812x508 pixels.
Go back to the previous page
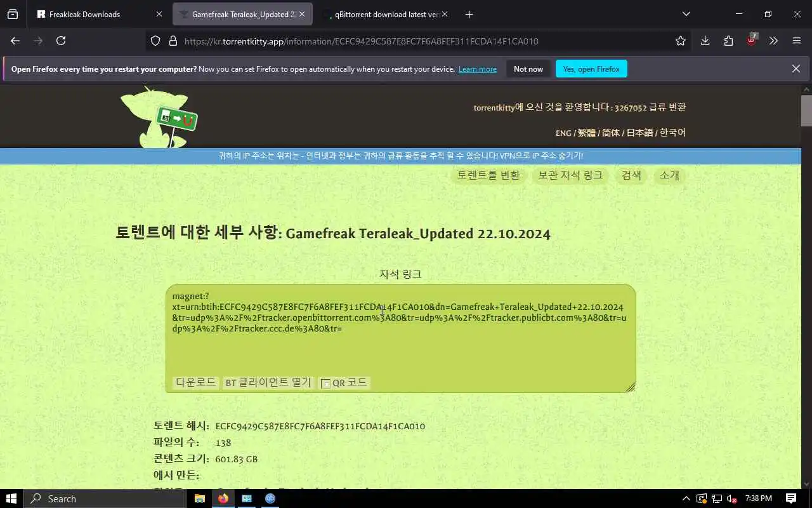tap(15, 41)
